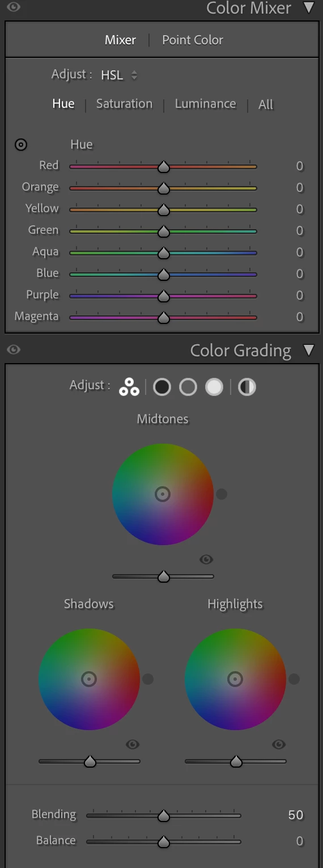
Task: Select the Midtones adjust circle icon
Action: click(188, 387)
